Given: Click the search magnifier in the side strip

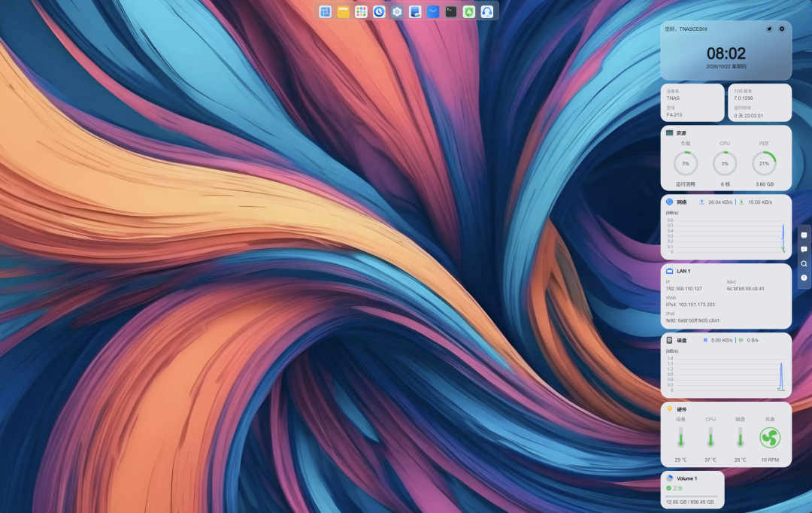Looking at the screenshot, I should pyautogui.click(x=804, y=264).
